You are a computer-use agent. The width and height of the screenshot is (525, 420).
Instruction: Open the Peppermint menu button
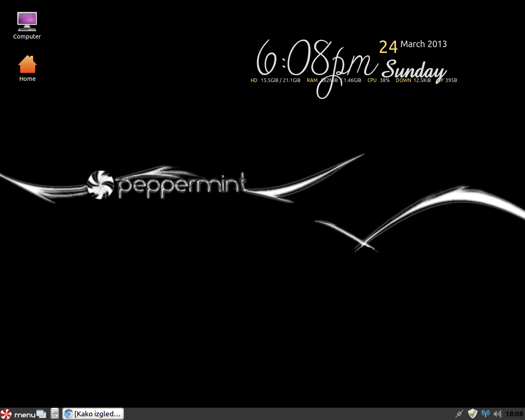[x=18, y=414]
